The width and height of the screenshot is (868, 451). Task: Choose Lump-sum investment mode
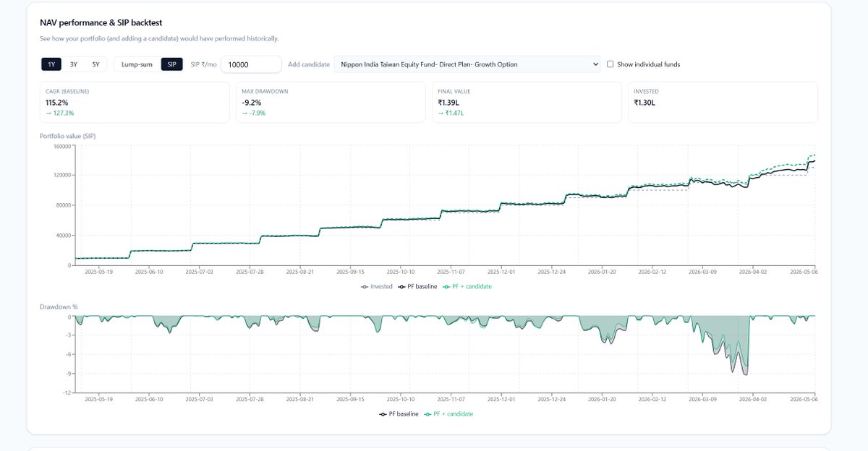(x=137, y=64)
